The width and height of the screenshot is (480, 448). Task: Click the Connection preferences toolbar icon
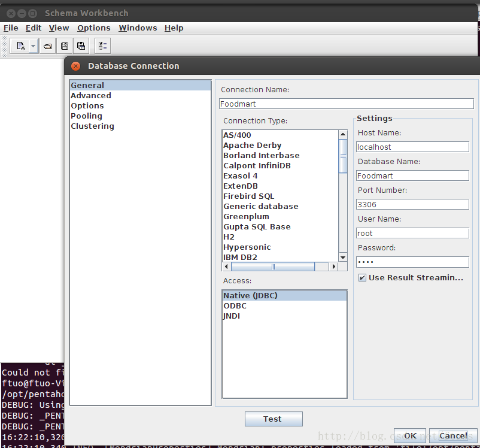pos(102,46)
